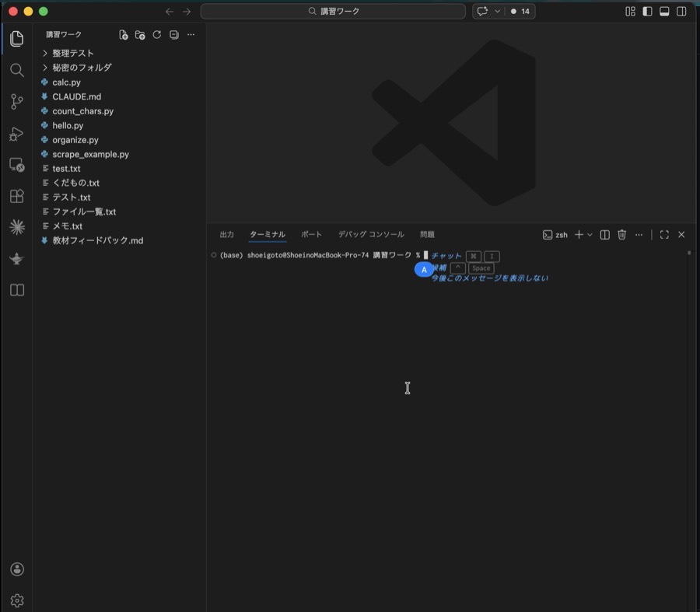Open the Search view in activity bar
Image resolution: width=700 pixels, height=612 pixels.
16,70
